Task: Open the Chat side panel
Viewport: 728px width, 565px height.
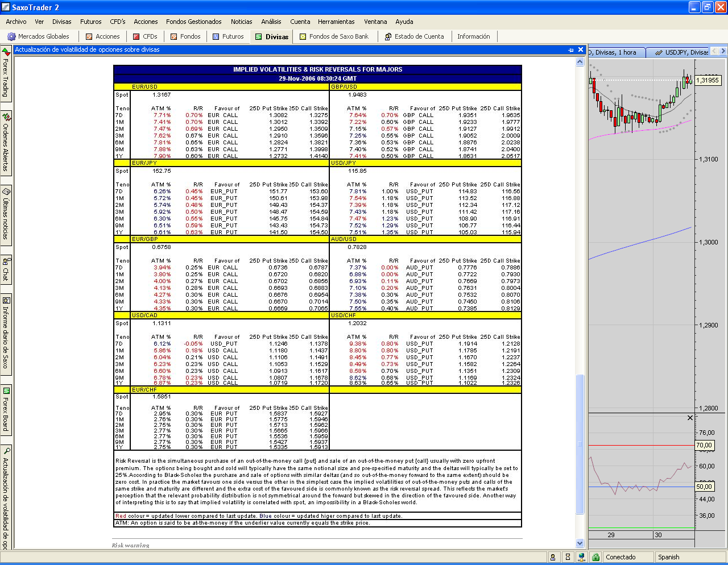Action: pyautogui.click(x=6, y=269)
